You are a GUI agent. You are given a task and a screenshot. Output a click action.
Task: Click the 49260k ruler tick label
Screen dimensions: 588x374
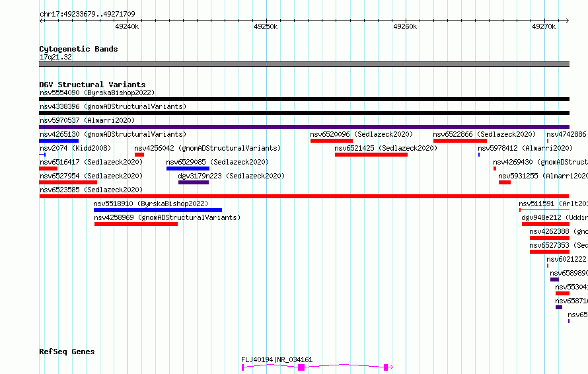pos(405,26)
